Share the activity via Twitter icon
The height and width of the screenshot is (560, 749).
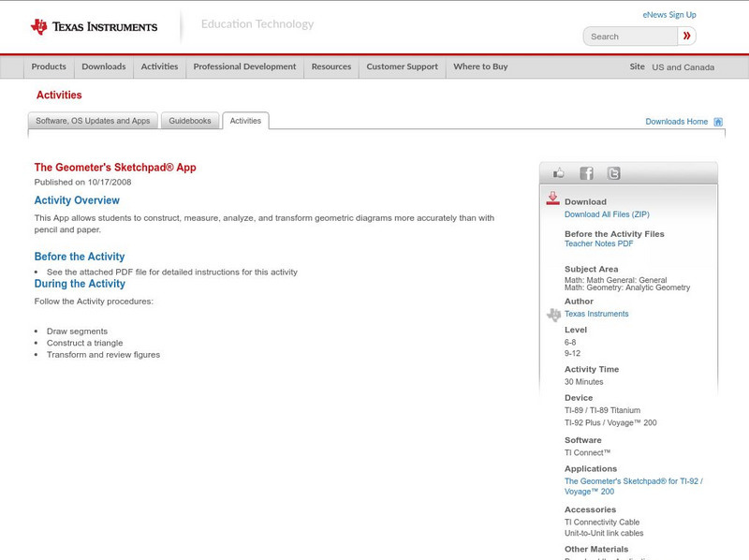point(613,173)
